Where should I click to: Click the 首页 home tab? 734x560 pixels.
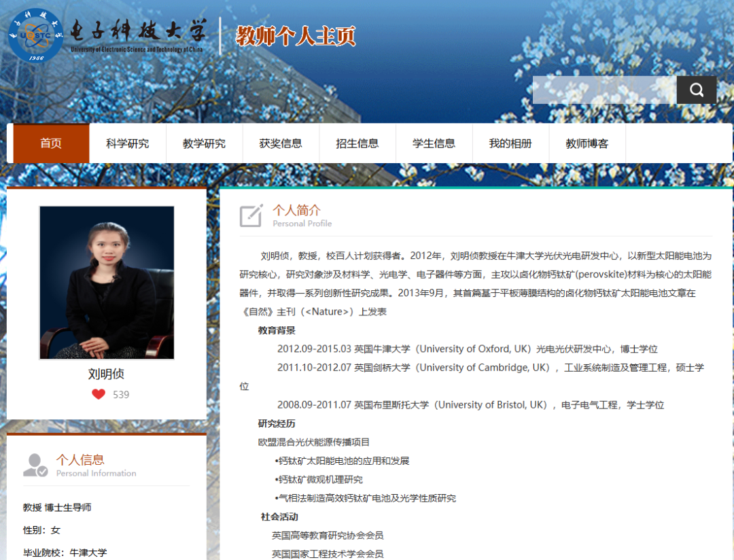pos(50,143)
